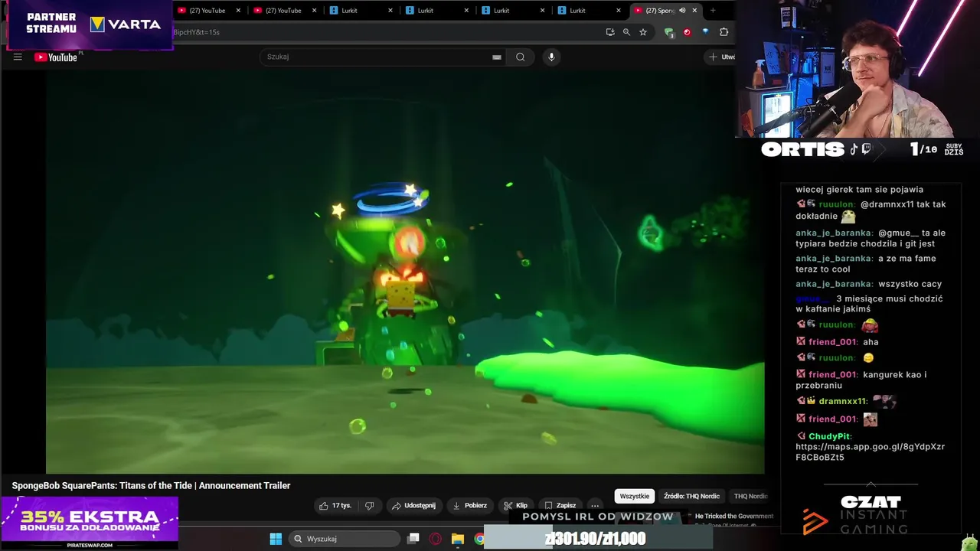Image resolution: width=980 pixels, height=551 pixels.
Task: Open the red circular extension icon
Action: [687, 32]
